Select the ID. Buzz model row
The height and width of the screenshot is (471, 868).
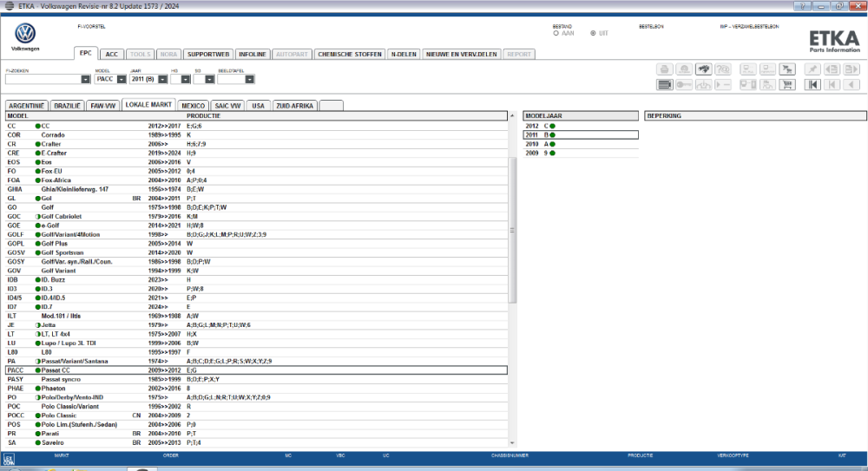256,279
